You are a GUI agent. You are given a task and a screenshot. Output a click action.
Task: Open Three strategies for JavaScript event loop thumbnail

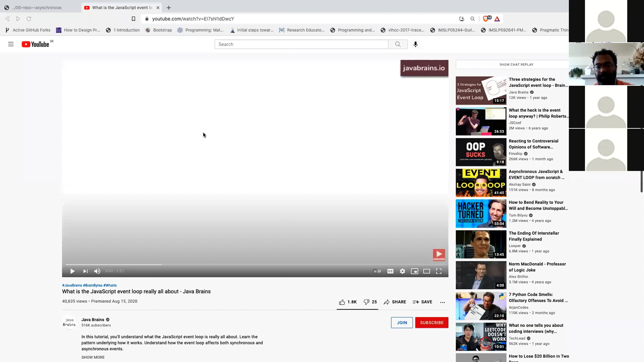coord(481,91)
